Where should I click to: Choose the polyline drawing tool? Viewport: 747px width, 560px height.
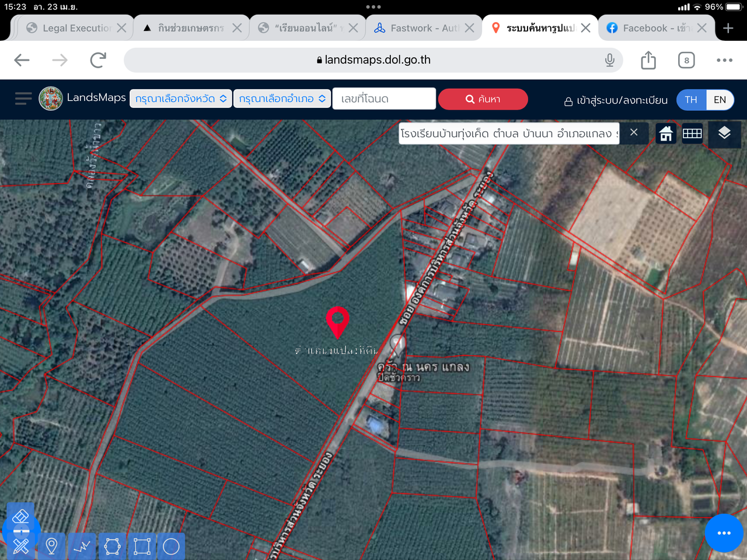[x=82, y=547]
